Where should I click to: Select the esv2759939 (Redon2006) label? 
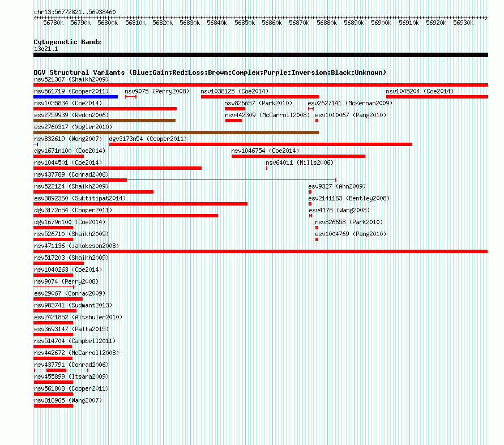pyautogui.click(x=71, y=115)
